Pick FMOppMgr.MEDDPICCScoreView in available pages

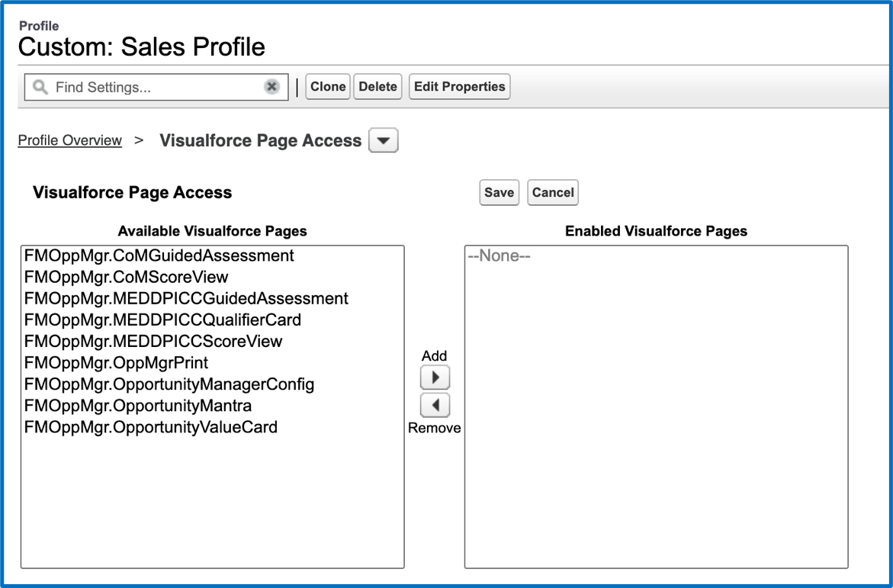tap(153, 341)
